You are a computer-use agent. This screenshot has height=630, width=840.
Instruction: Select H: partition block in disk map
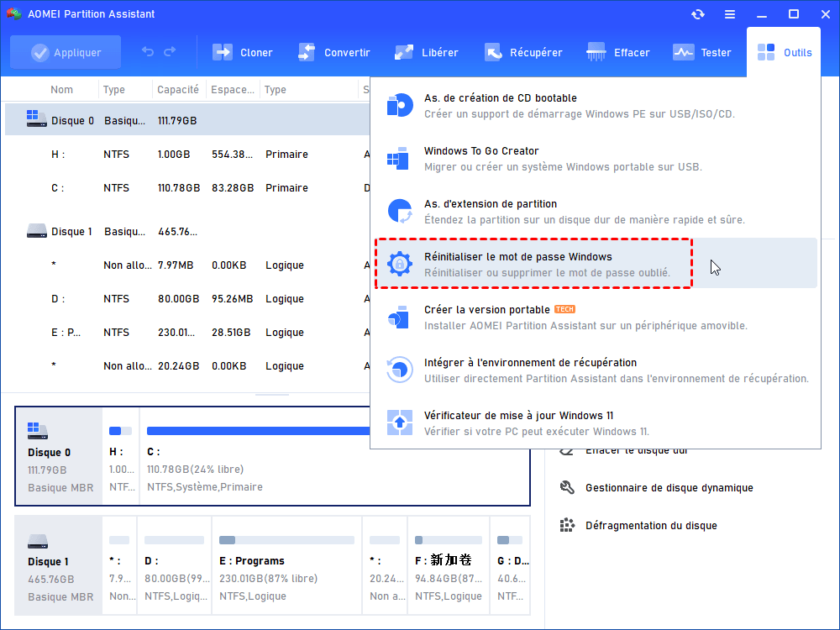[x=120, y=456]
